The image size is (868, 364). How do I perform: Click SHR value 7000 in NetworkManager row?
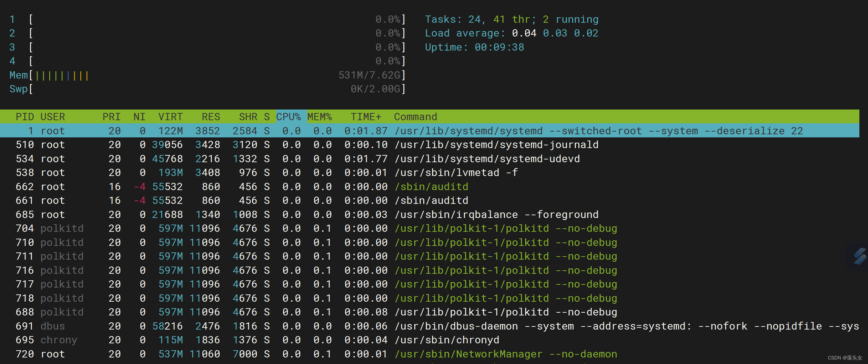(x=245, y=354)
